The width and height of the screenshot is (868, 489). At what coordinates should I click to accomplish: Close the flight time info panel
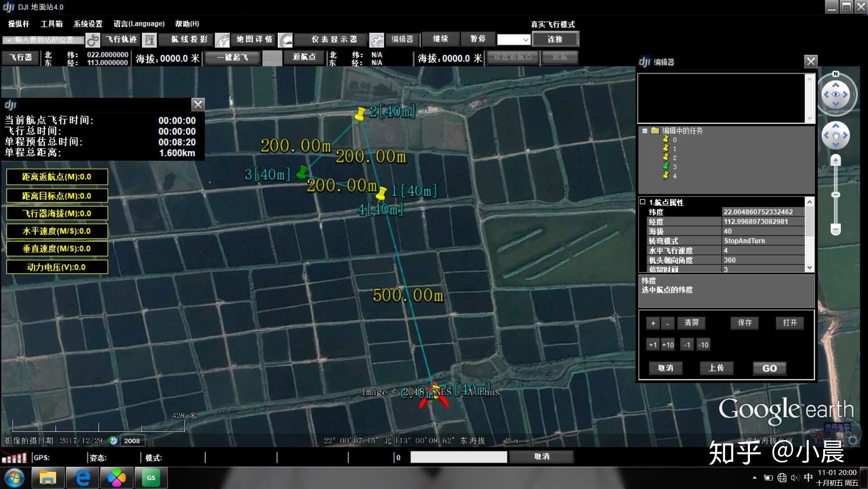click(198, 105)
